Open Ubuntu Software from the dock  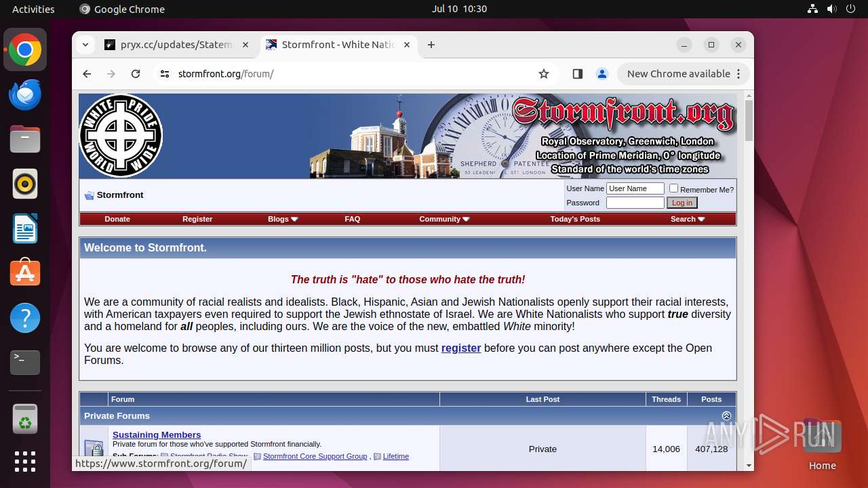[25, 273]
